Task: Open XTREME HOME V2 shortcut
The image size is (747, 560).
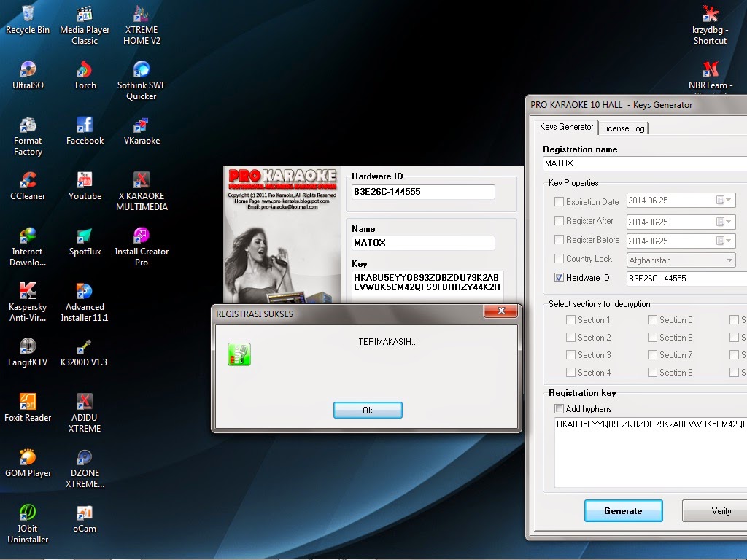Action: coord(142,26)
